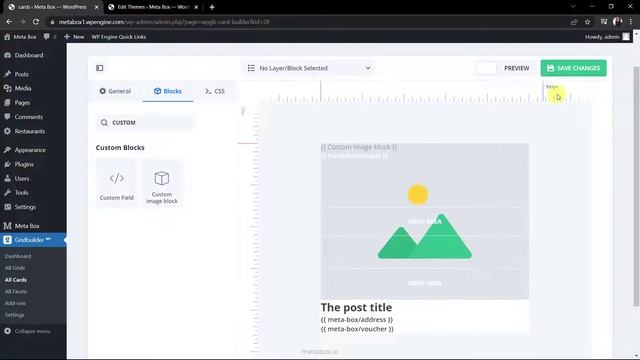Click Howdy, admin account menu
Image resolution: width=640 pixels, height=360 pixels.
tap(607, 37)
